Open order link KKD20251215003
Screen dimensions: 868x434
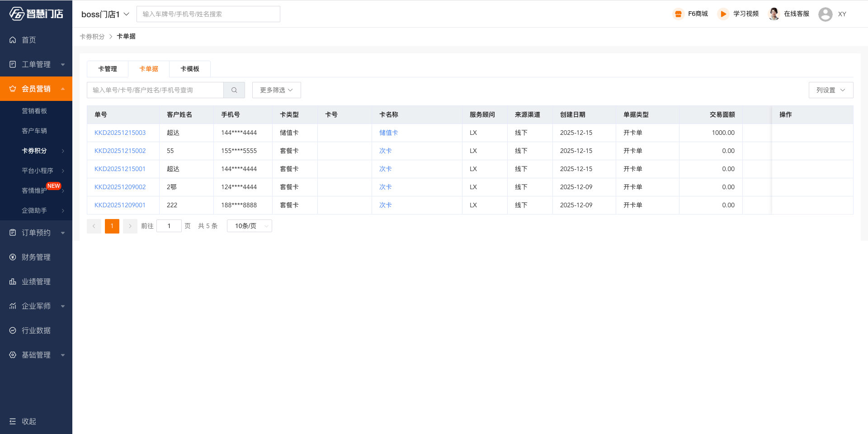pyautogui.click(x=120, y=133)
